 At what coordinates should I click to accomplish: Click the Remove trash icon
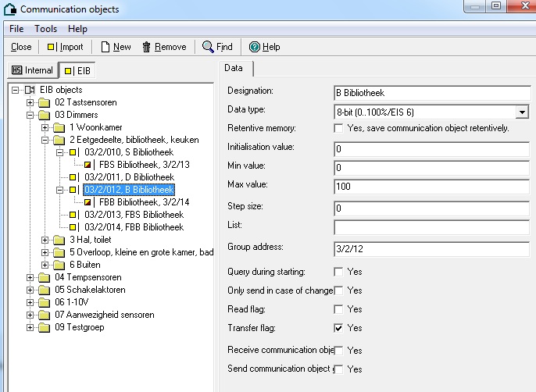click(146, 47)
